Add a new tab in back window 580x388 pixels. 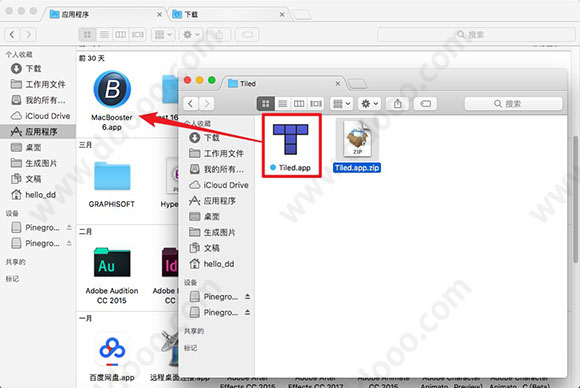pyautogui.click(x=301, y=15)
